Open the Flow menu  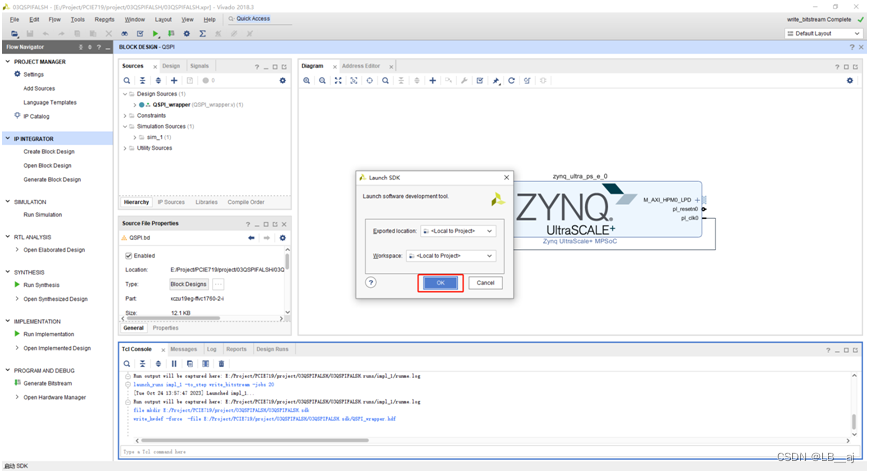coord(54,19)
